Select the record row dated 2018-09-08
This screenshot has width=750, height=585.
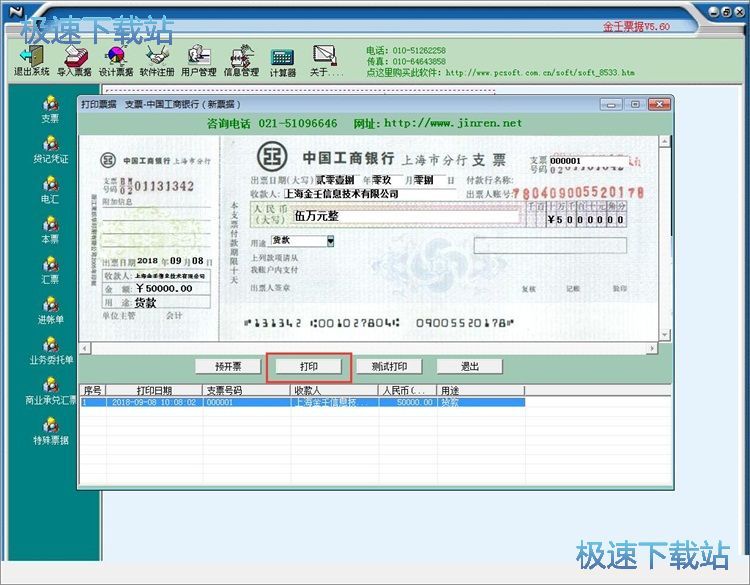pyautogui.click(x=302, y=402)
